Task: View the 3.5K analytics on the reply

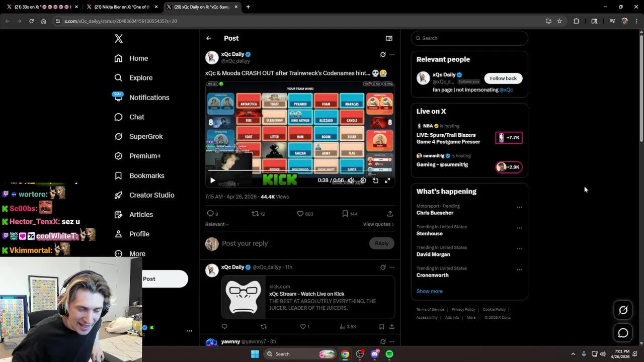Action: [348, 327]
